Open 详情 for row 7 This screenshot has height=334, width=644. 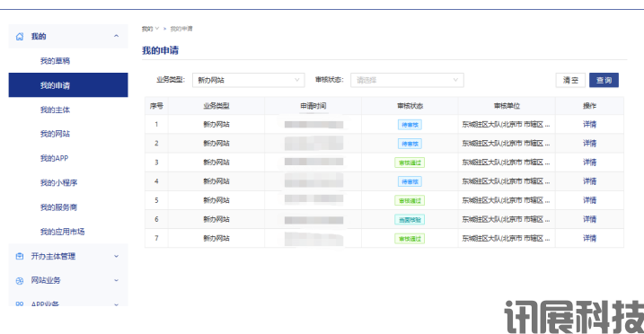tap(589, 238)
